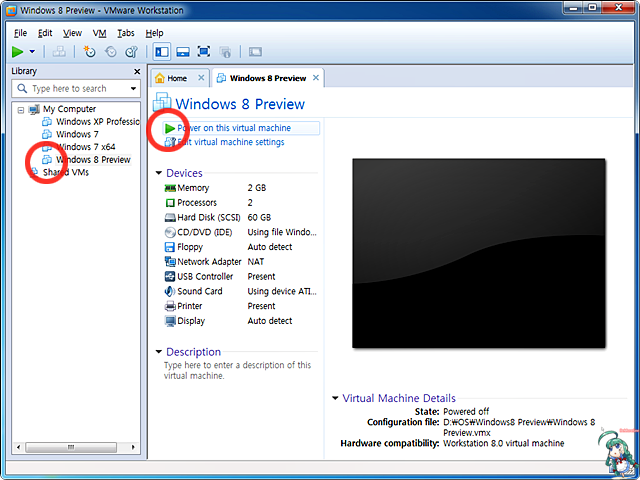This screenshot has height=480, width=640.
Task: Select the Hard Disk (SCSI) device
Action: pyautogui.click(x=240, y=217)
